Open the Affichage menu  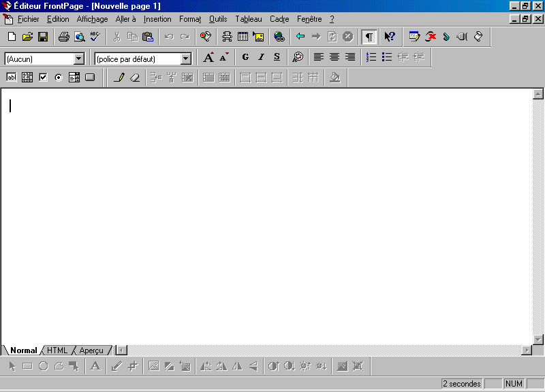click(x=92, y=19)
